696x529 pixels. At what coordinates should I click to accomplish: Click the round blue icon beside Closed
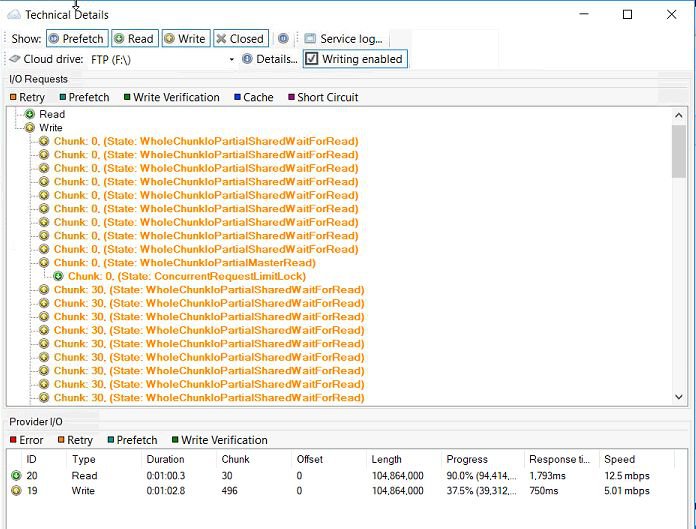(x=283, y=39)
